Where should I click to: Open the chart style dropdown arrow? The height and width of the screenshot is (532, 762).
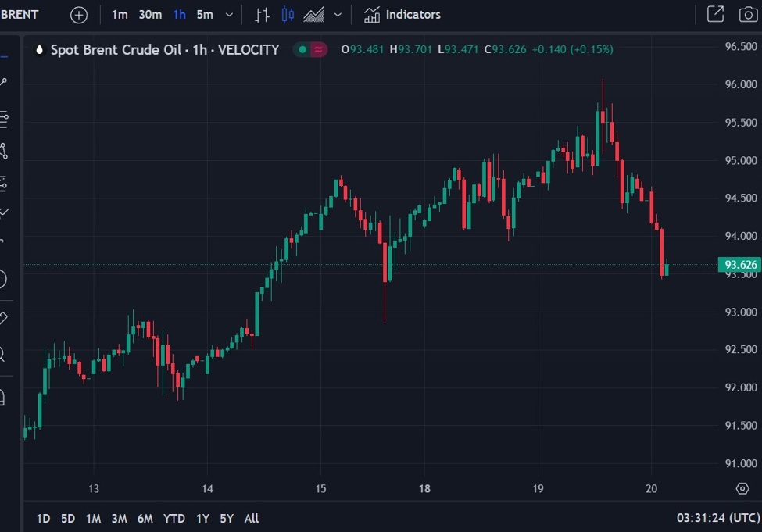(x=337, y=15)
